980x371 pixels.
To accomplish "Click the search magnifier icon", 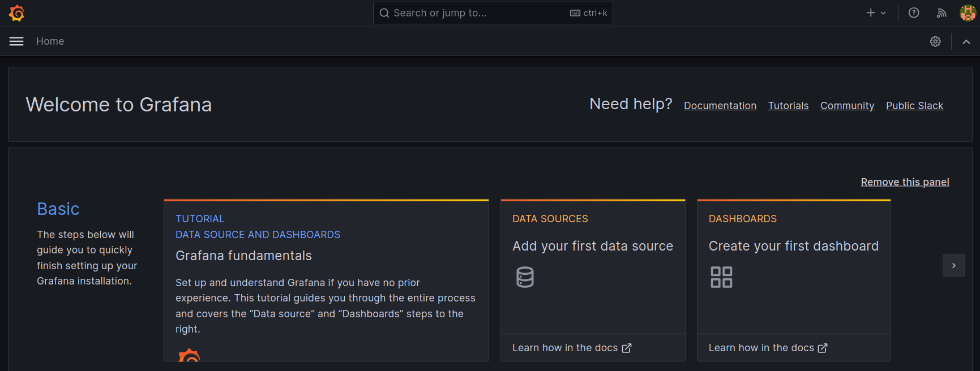I will point(384,13).
